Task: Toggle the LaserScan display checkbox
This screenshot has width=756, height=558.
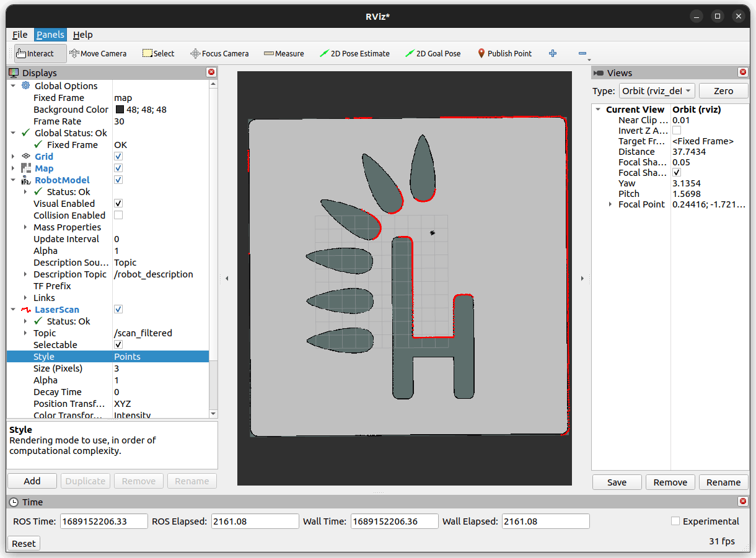Action: 118,310
